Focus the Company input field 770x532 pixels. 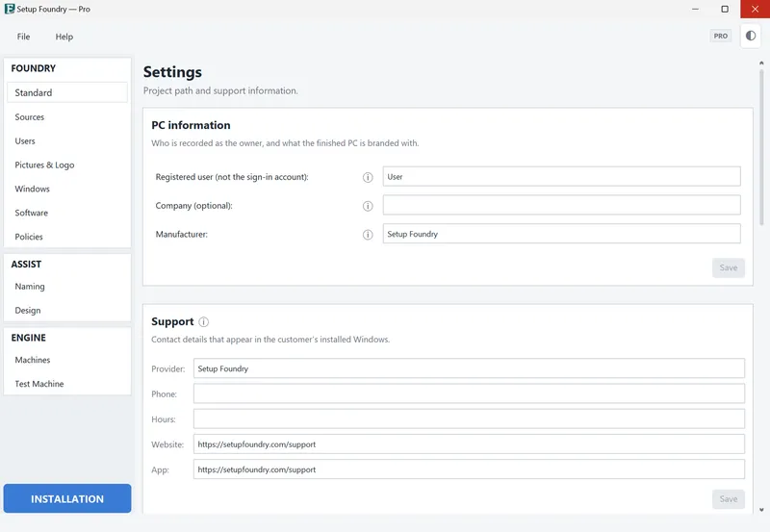[561, 205]
